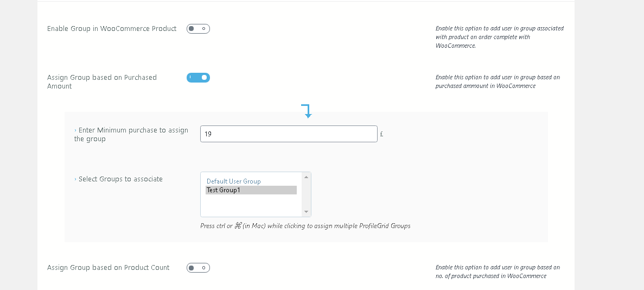644x290 pixels.
Task: Disable Assign Group based on Purchased Amount
Action: (198, 78)
